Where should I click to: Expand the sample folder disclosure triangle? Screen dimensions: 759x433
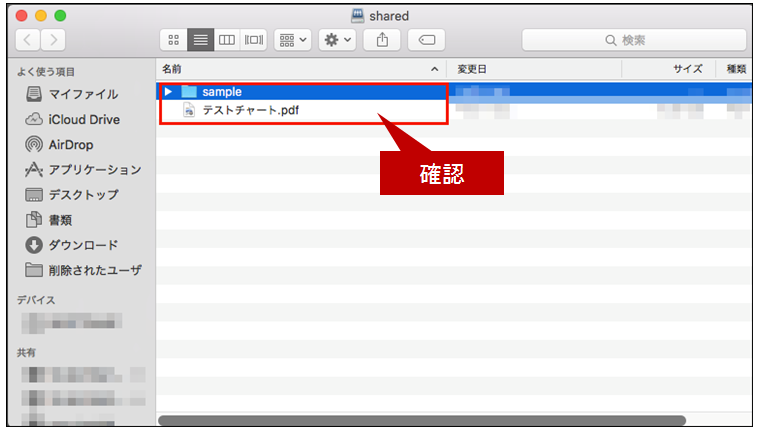[168, 91]
